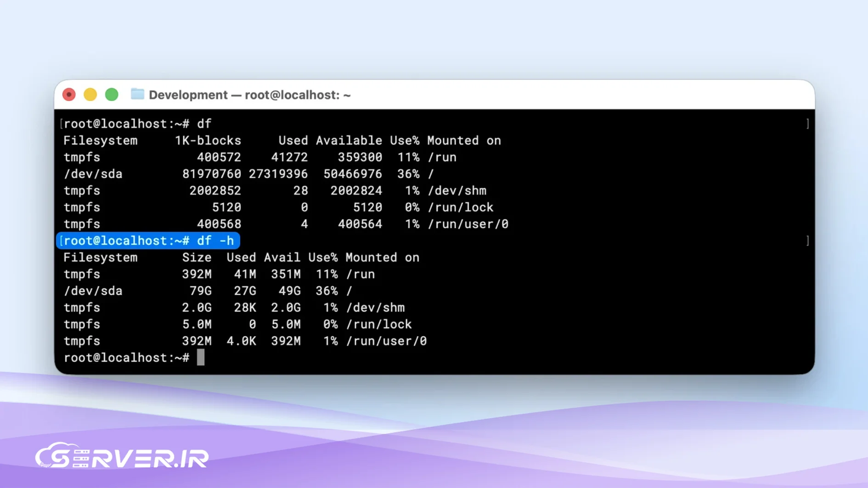This screenshot has height=488, width=868.
Task: Click the '/dev/shm' mount in first table
Action: 457,191
